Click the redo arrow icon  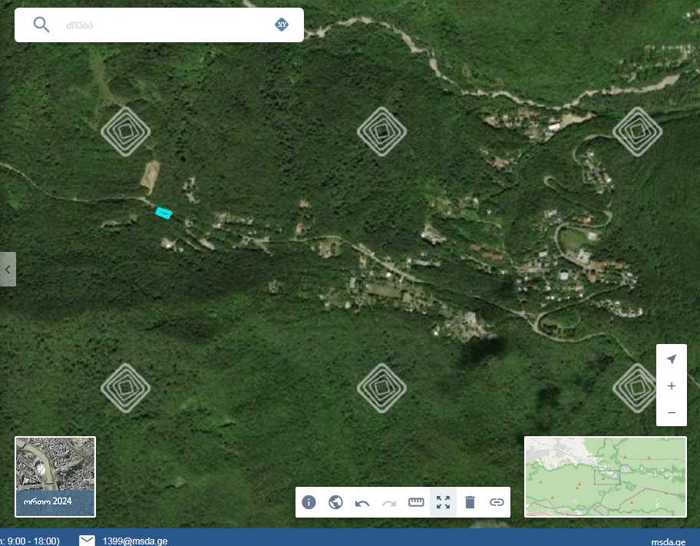click(x=390, y=502)
